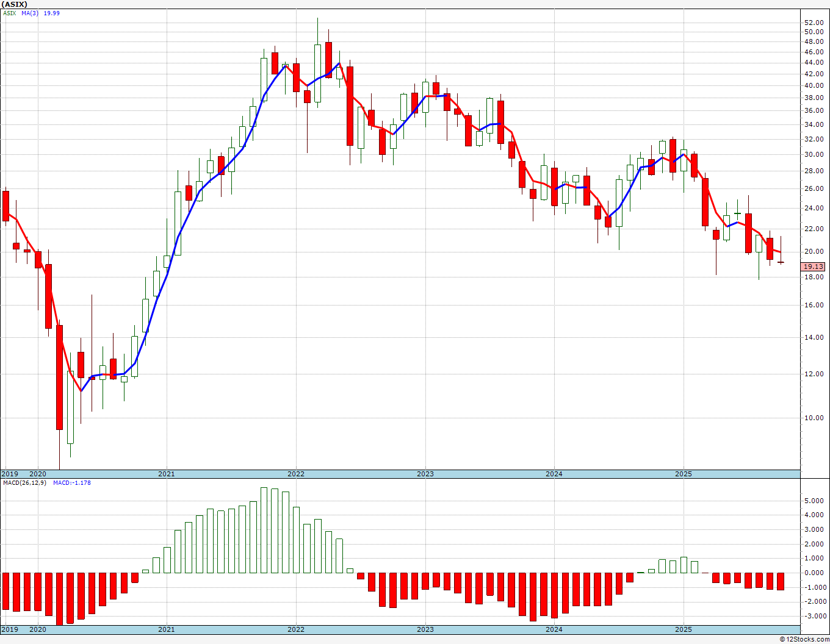This screenshot has height=644, width=830.
Task: Click 2021 on the price chart timeline
Action: (167, 474)
